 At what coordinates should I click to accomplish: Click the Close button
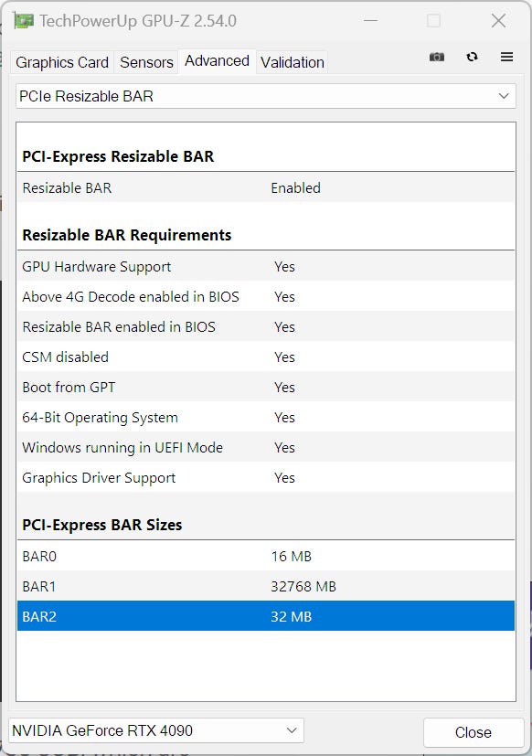click(x=473, y=732)
